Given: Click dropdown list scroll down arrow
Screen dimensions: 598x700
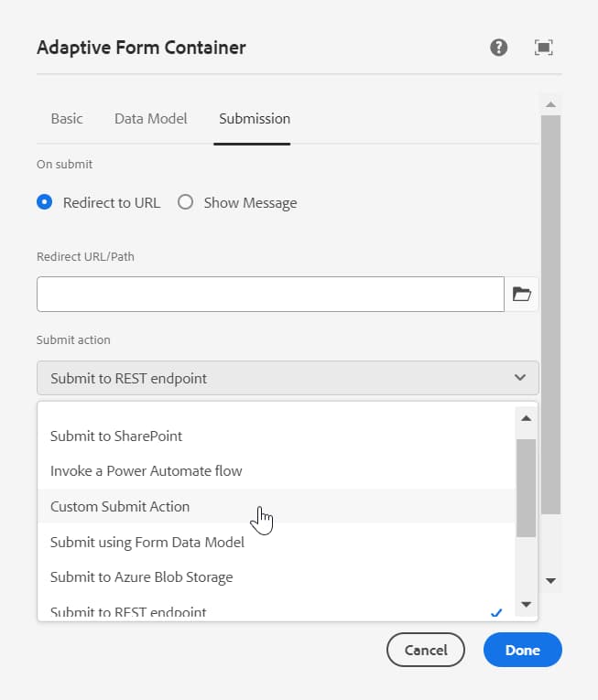Looking at the screenshot, I should tap(527, 604).
